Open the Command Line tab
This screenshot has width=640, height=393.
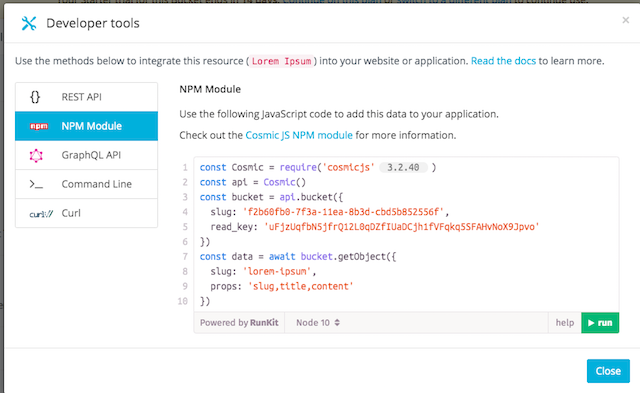coord(87,184)
